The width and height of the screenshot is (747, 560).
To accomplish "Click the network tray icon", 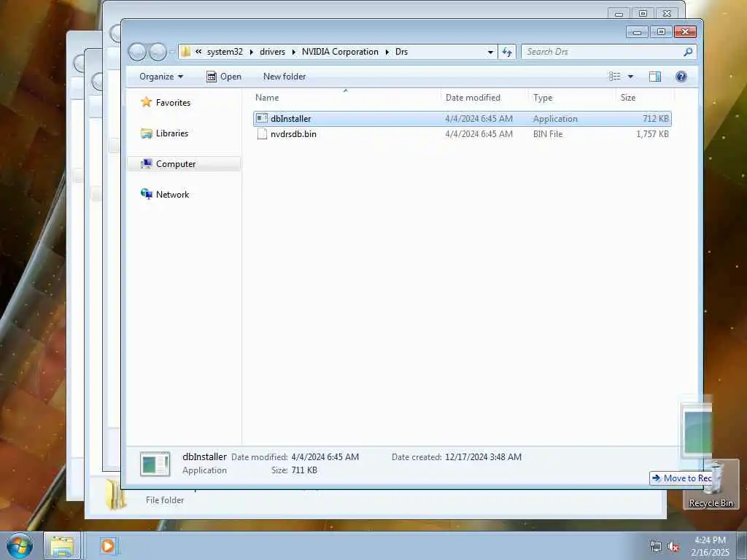I will point(656,547).
